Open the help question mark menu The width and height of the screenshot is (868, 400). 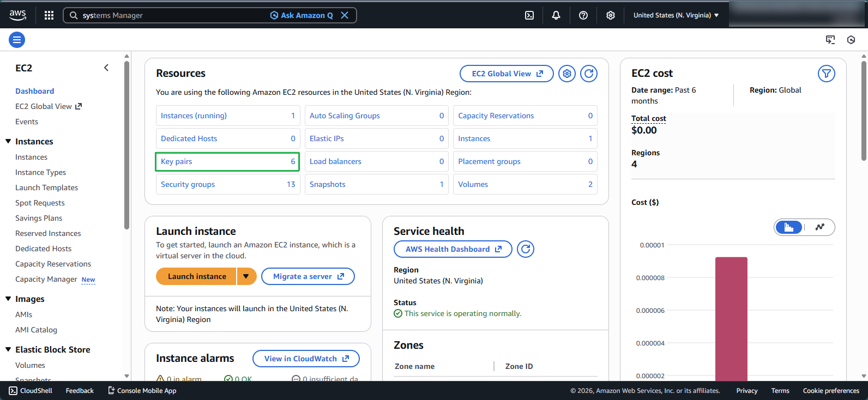pos(583,15)
